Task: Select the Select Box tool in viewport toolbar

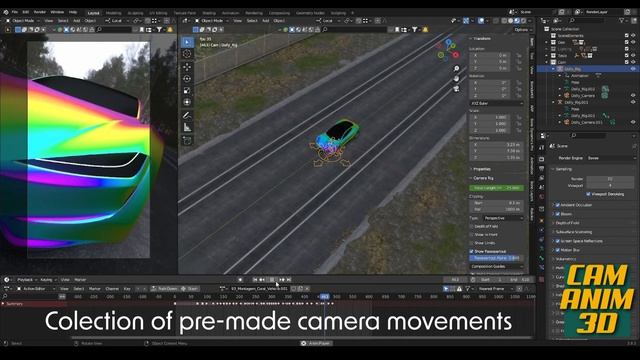Action: [187, 42]
